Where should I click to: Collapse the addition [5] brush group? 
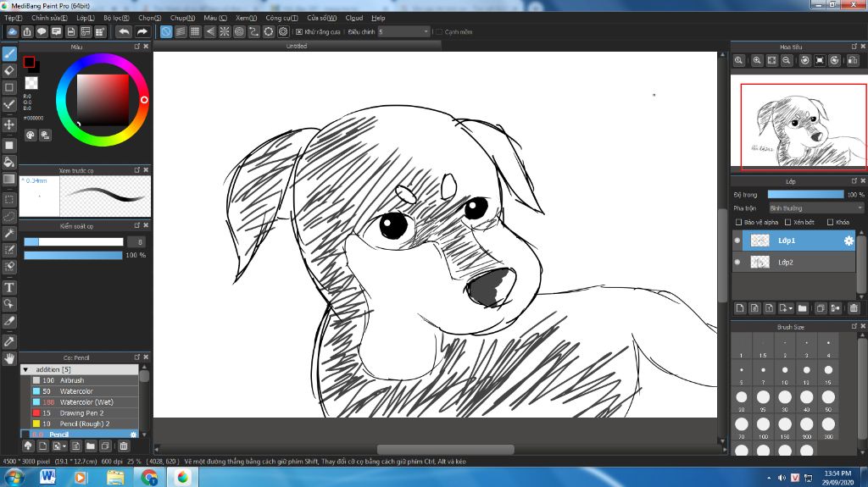click(x=25, y=369)
